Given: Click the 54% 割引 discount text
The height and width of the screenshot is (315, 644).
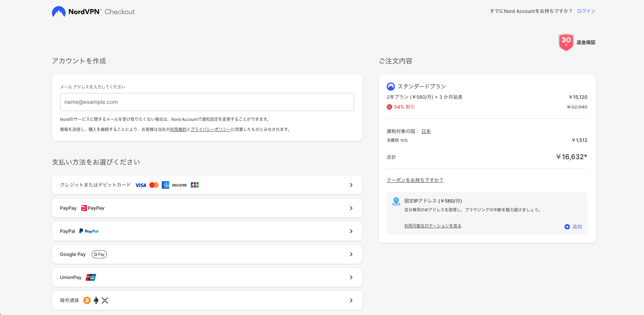Looking at the screenshot, I should pos(404,107).
